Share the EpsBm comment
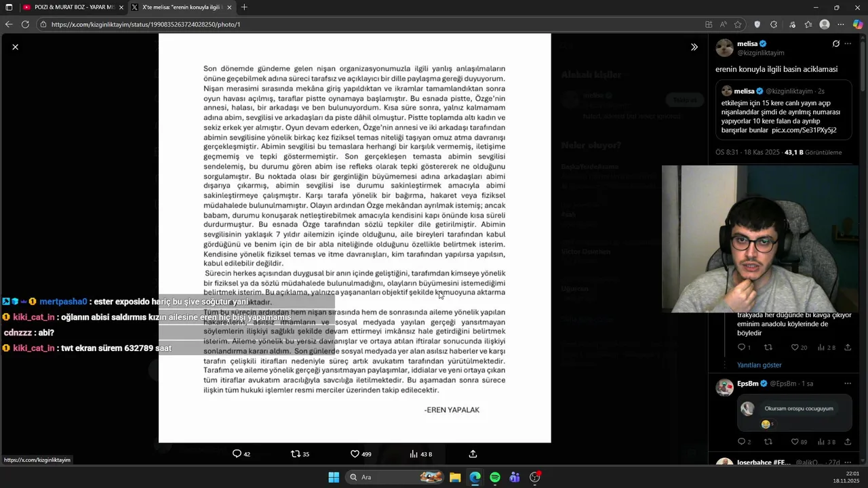The height and width of the screenshot is (488, 868). 848,442
